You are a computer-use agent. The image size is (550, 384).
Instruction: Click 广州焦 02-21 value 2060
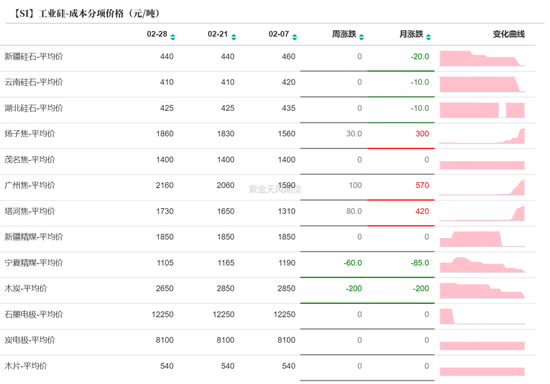[226, 185]
